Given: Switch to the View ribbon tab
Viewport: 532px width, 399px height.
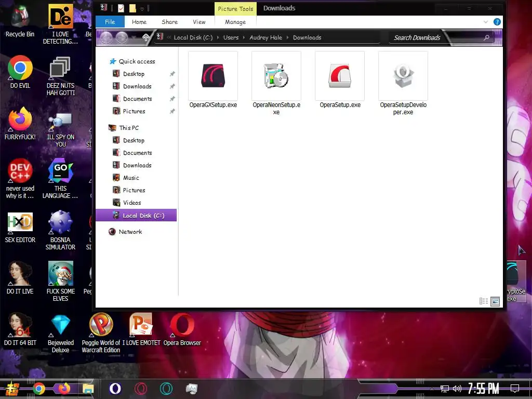Looking at the screenshot, I should click(x=199, y=22).
